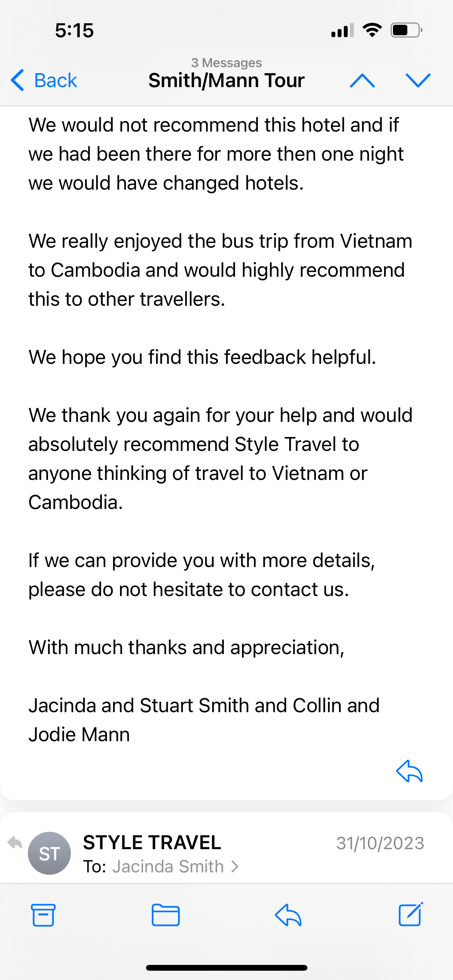Tap the Wi-Fi status icon
This screenshot has width=453, height=980.
pyautogui.click(x=372, y=30)
